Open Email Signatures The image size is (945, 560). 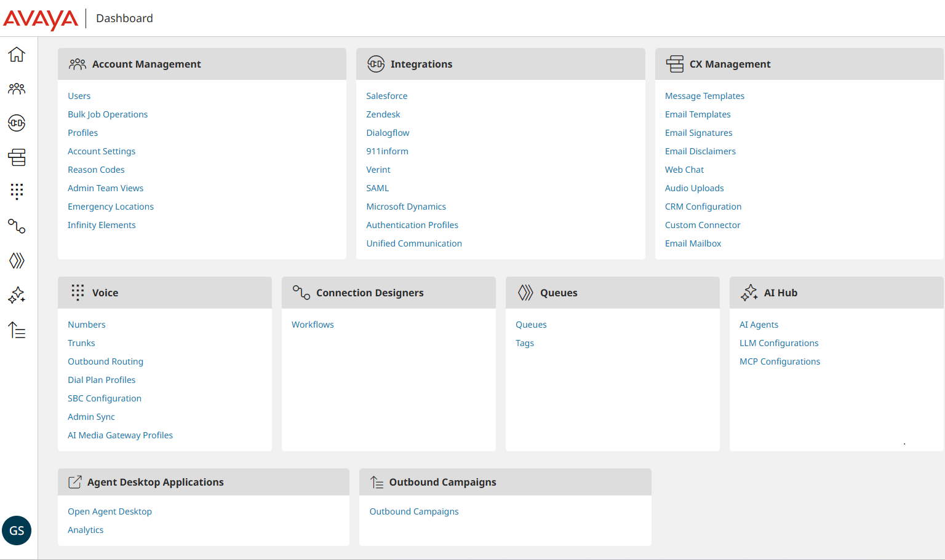tap(699, 133)
